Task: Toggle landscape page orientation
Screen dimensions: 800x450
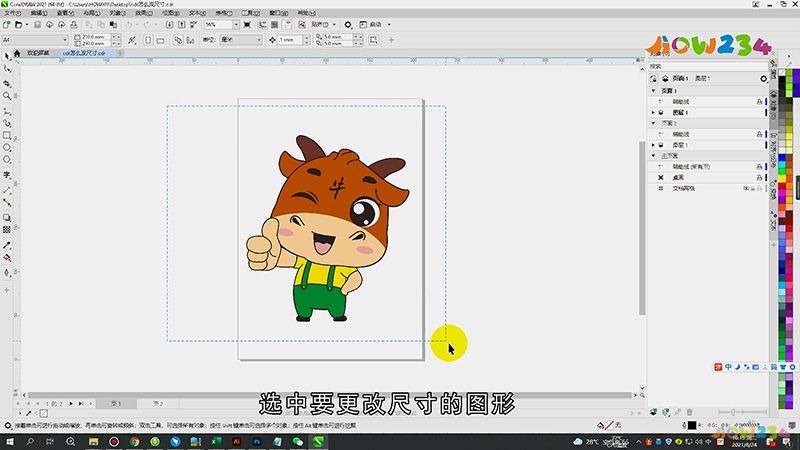Action: [x=160, y=40]
